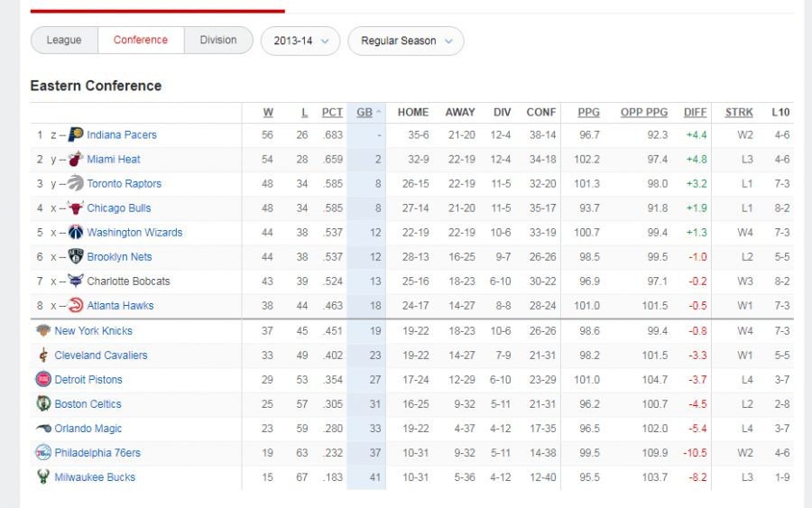Open the 2013-14 season dropdown

coord(300,41)
